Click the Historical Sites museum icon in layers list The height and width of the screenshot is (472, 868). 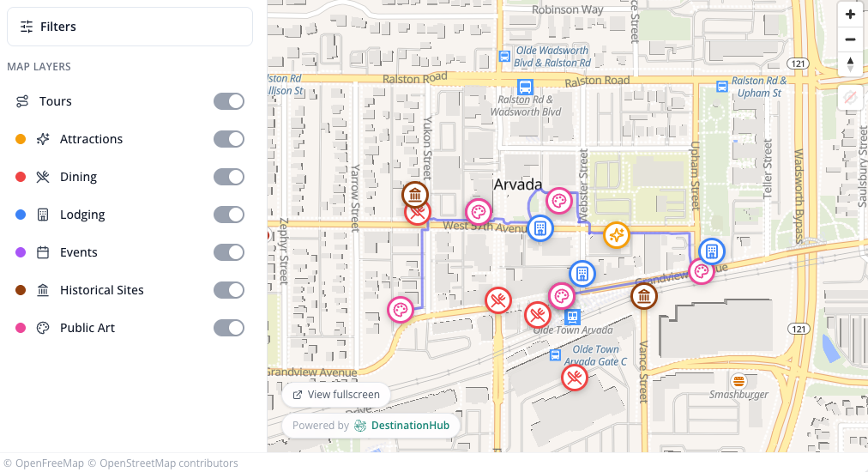(43, 290)
